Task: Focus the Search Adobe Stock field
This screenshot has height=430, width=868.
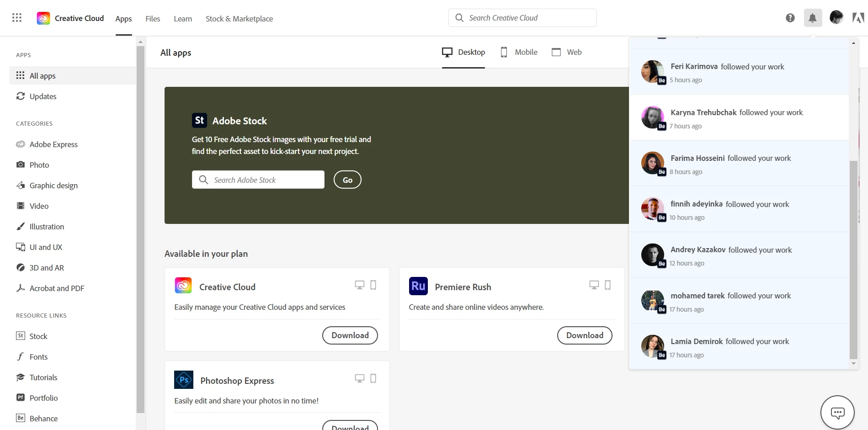Action: tap(258, 180)
